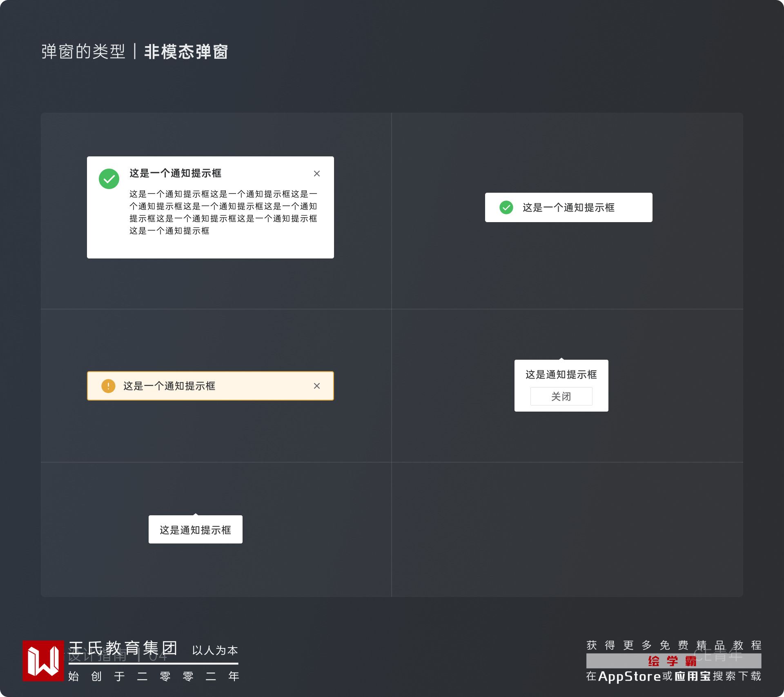Click the popover title 这是通知提示框 above 关闭
This screenshot has width=784, height=697.
coord(561,374)
